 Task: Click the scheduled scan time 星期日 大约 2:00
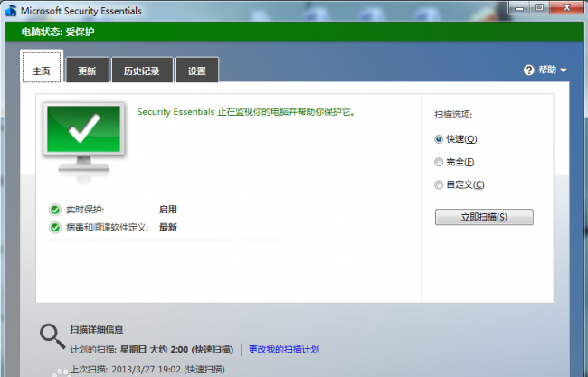pos(154,350)
